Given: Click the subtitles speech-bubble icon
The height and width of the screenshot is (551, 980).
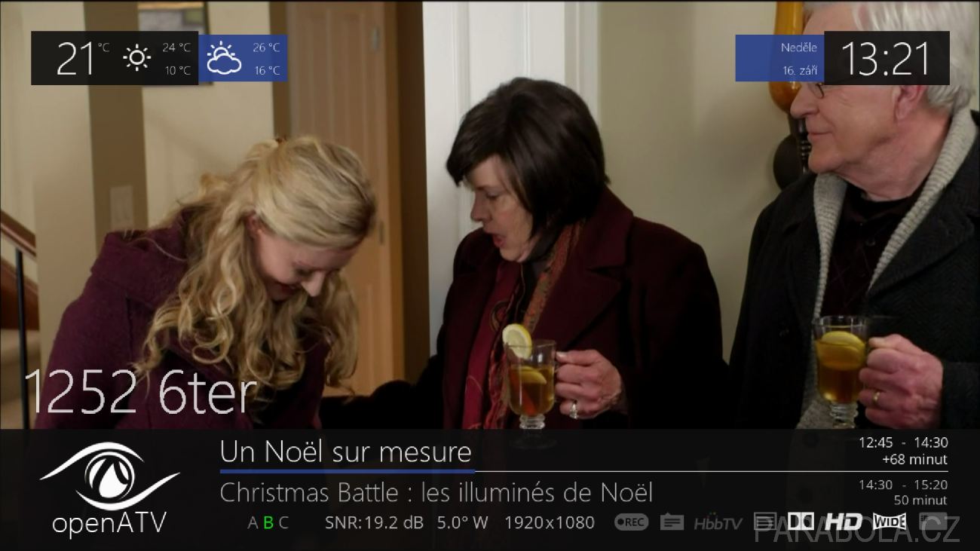Looking at the screenshot, I should [672, 522].
